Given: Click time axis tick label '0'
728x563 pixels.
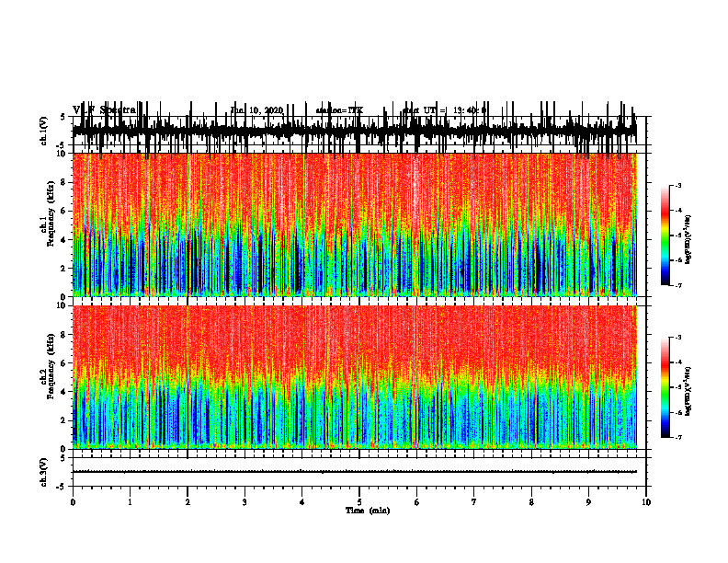Looking at the screenshot, I should [73, 502].
